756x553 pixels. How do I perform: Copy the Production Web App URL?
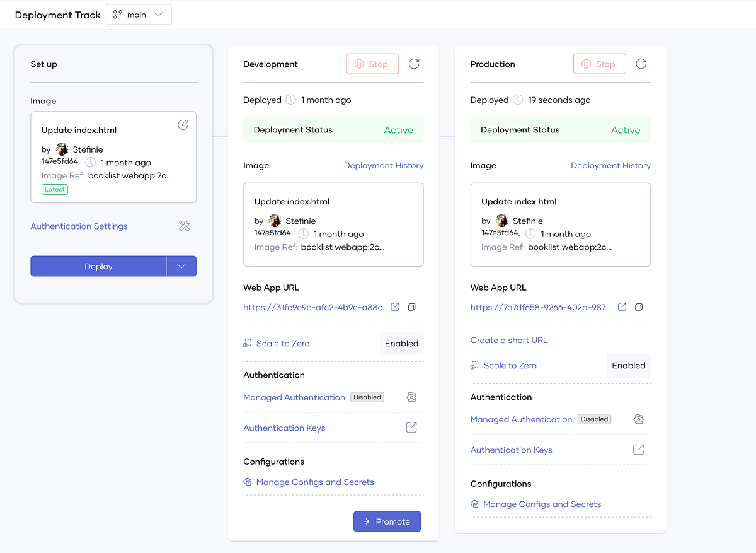638,307
